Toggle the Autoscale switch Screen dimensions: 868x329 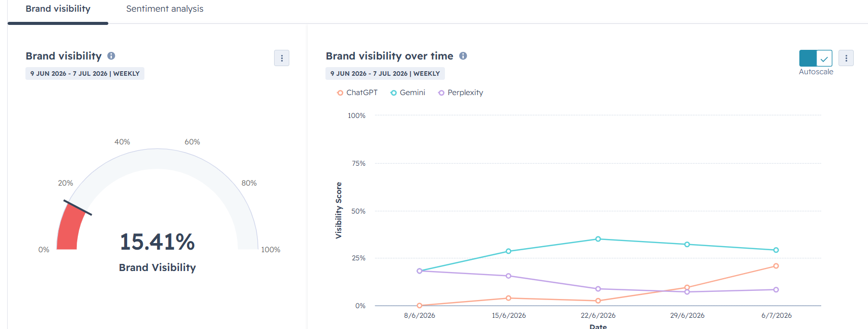816,58
